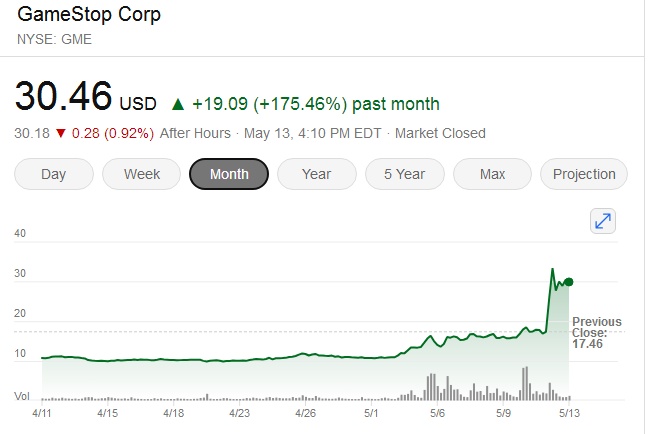Click the 30.46 current price figure

coord(63,99)
